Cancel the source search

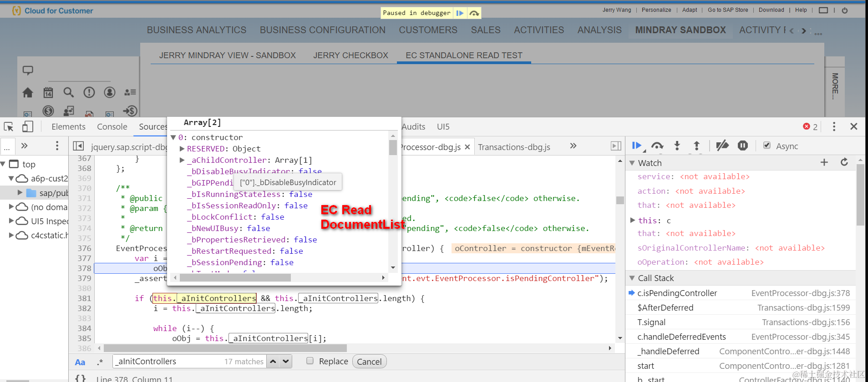pyautogui.click(x=369, y=362)
